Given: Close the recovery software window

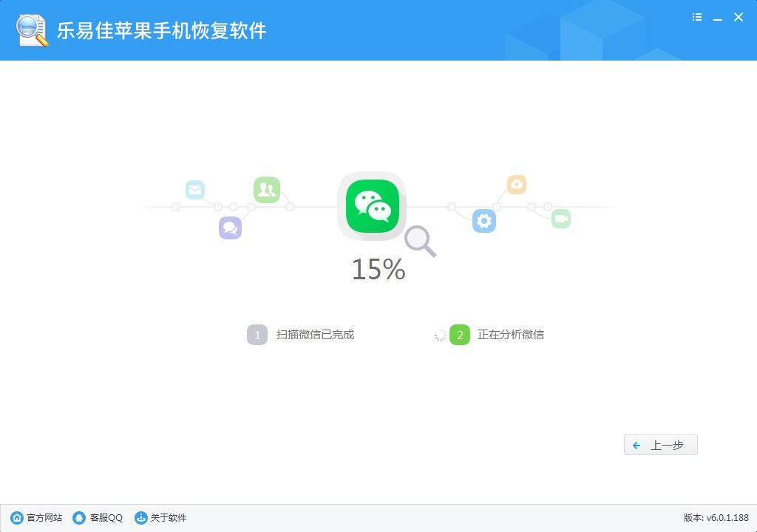Looking at the screenshot, I should [x=739, y=18].
